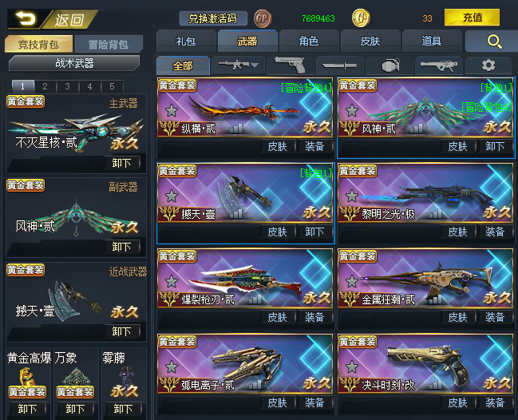518x420 pixels.
Task: Filter weapons by grenade icon
Action: [389, 65]
